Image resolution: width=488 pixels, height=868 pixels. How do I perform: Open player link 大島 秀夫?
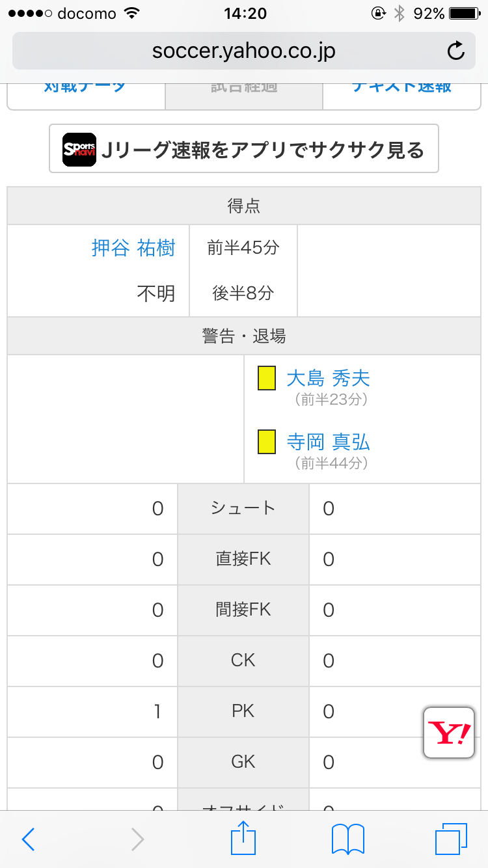pos(328,378)
